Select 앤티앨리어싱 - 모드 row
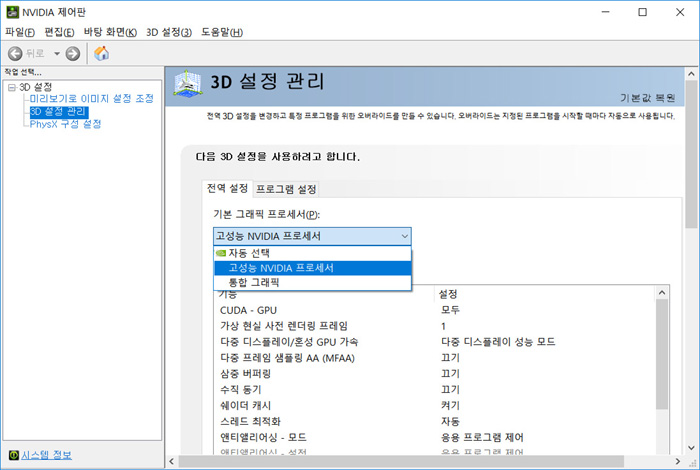700x470 pixels. [434, 437]
